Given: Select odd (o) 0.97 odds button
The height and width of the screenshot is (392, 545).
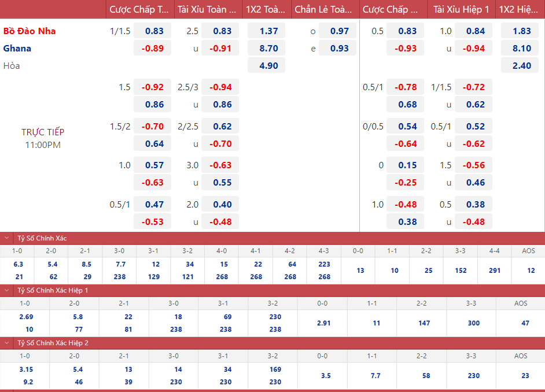Looking at the screenshot, I should pyautogui.click(x=337, y=31).
